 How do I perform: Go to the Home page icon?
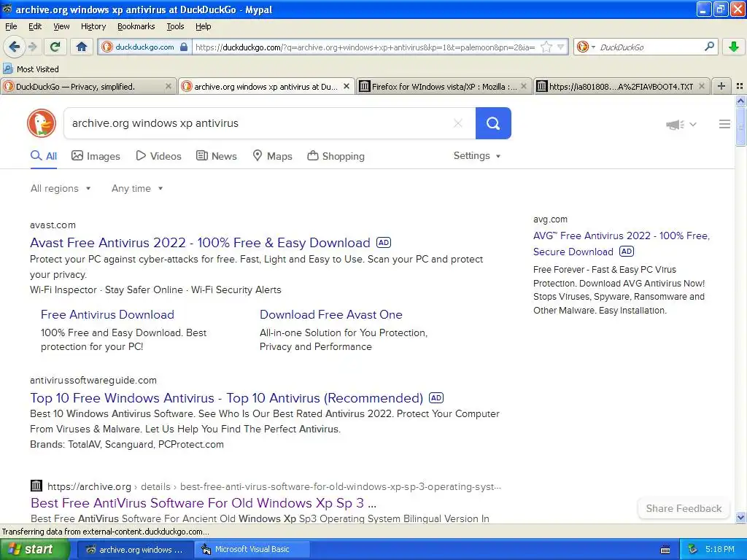82,47
